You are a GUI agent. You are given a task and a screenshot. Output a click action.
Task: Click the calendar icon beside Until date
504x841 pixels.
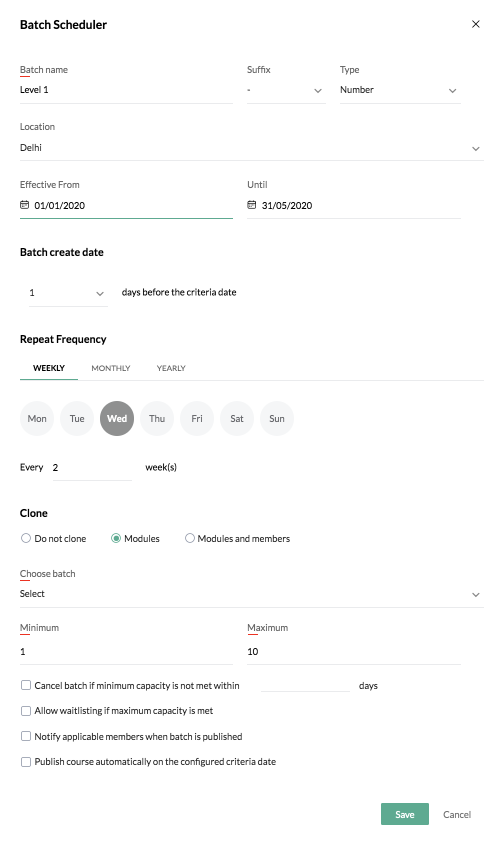click(x=252, y=205)
